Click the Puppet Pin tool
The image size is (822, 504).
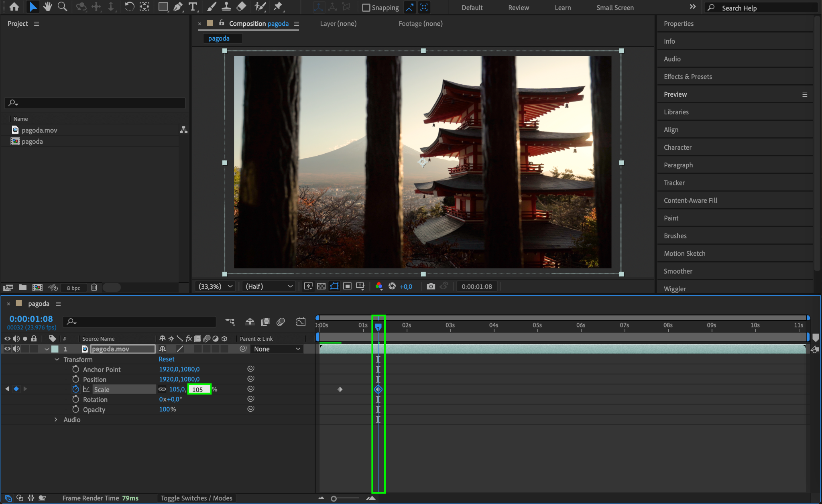tap(278, 6)
